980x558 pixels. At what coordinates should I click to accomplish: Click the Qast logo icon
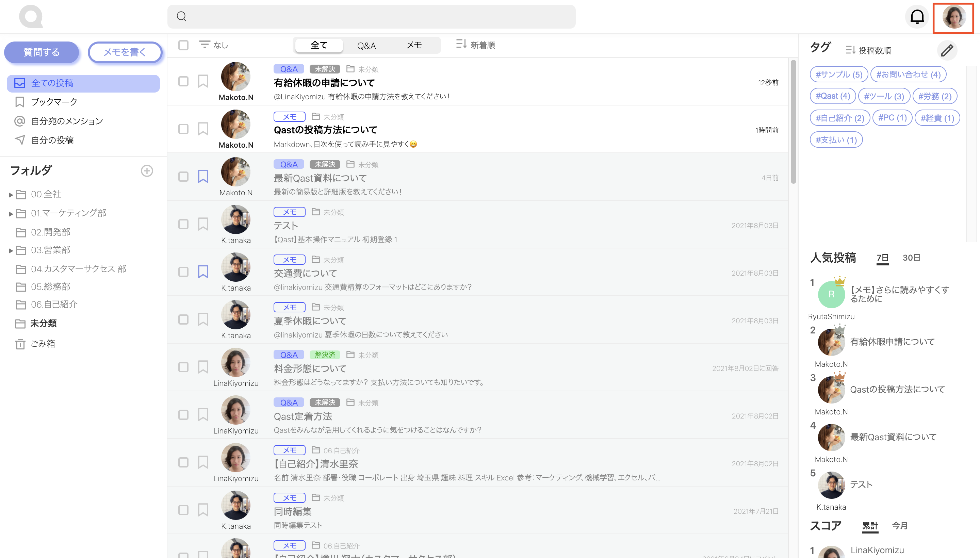[31, 16]
